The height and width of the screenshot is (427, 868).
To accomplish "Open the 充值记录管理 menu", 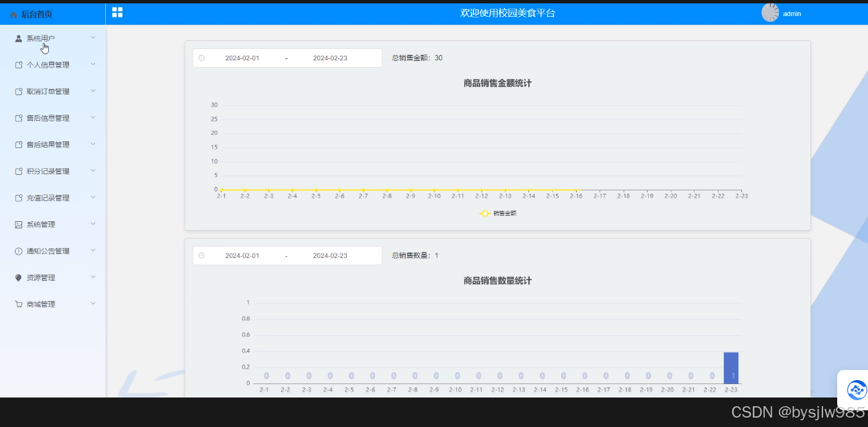I will 53,198.
